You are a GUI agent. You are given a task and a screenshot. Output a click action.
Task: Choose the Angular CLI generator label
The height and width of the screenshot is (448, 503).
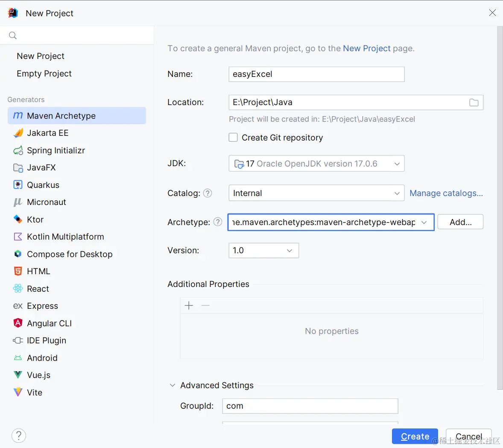pos(50,323)
